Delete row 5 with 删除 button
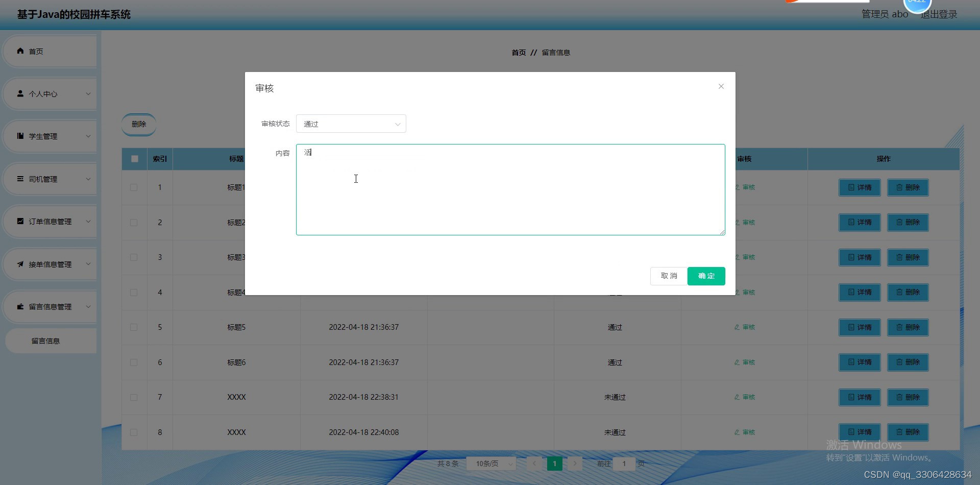 [908, 327]
